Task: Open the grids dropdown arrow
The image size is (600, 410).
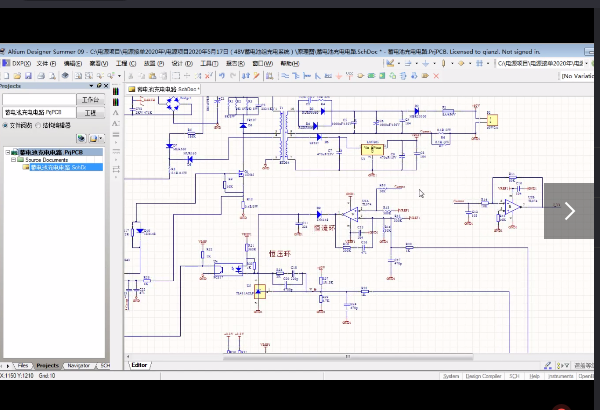Action: 488,63
